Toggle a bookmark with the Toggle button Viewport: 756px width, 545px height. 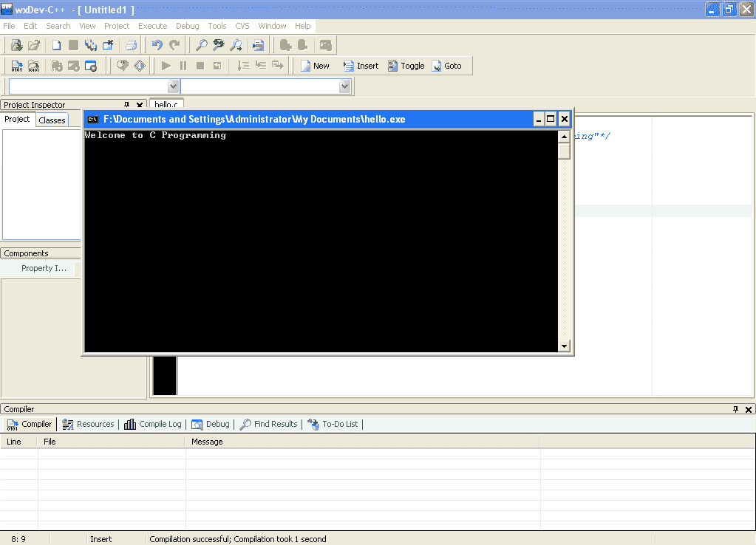pos(406,65)
